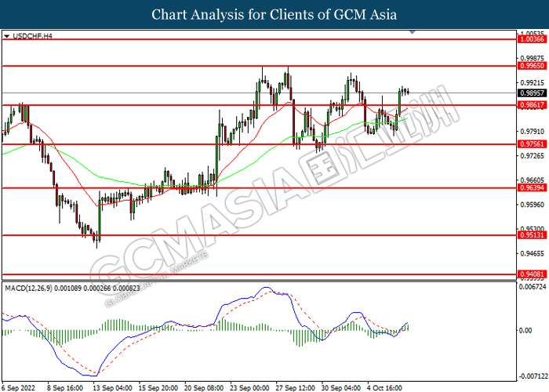
Task: Select the 0.95131 price level label
Action: click(532, 235)
